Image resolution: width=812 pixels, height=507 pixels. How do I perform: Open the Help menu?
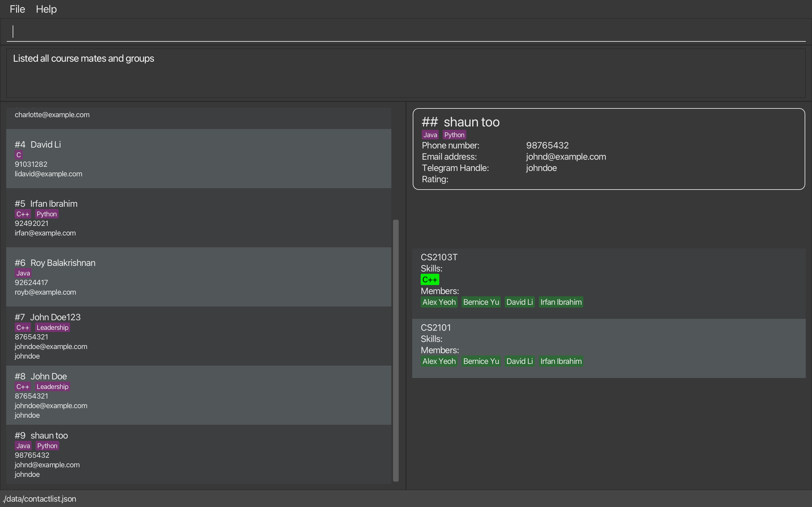pos(46,9)
